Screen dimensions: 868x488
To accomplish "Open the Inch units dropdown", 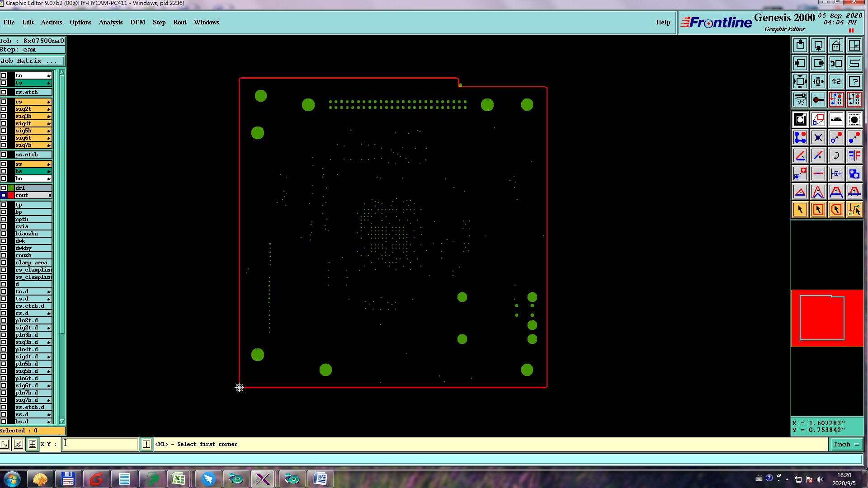I will coord(846,445).
